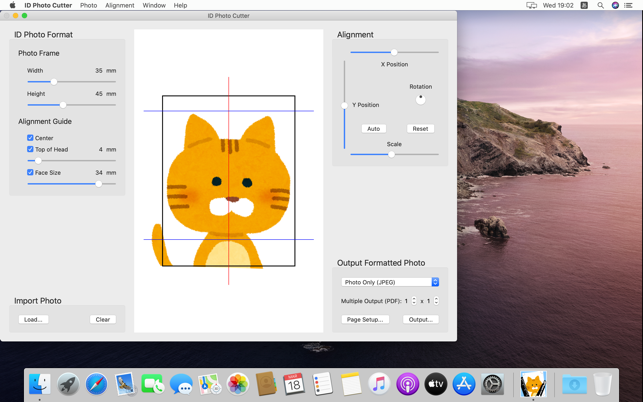Image resolution: width=643 pixels, height=402 pixels.
Task: Toggle the Center alignment guide checkbox
Action: pos(30,138)
